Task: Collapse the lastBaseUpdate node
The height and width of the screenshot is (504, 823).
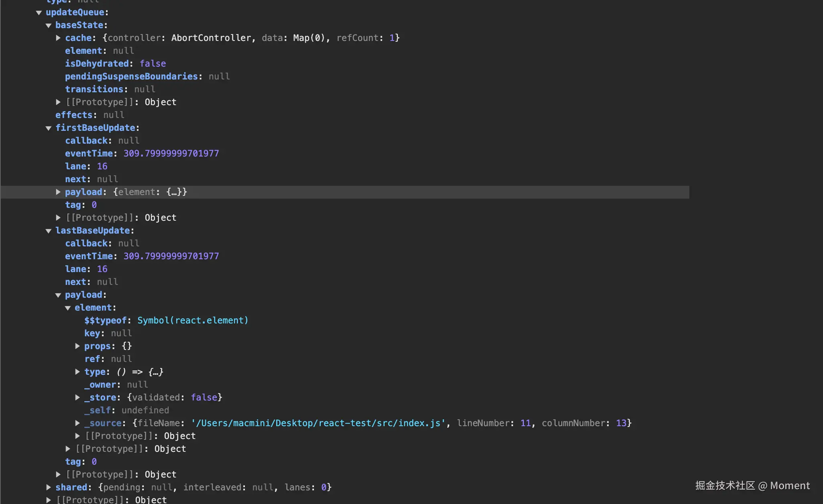Action: 49,231
